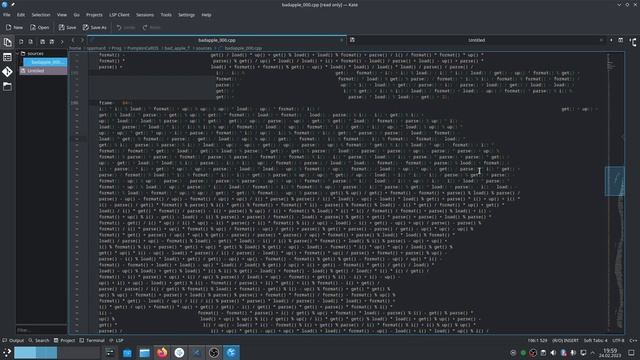Screen dimensions: 640x360
Task: Click 'Prog' in breadcrumb path
Action: (117, 48)
